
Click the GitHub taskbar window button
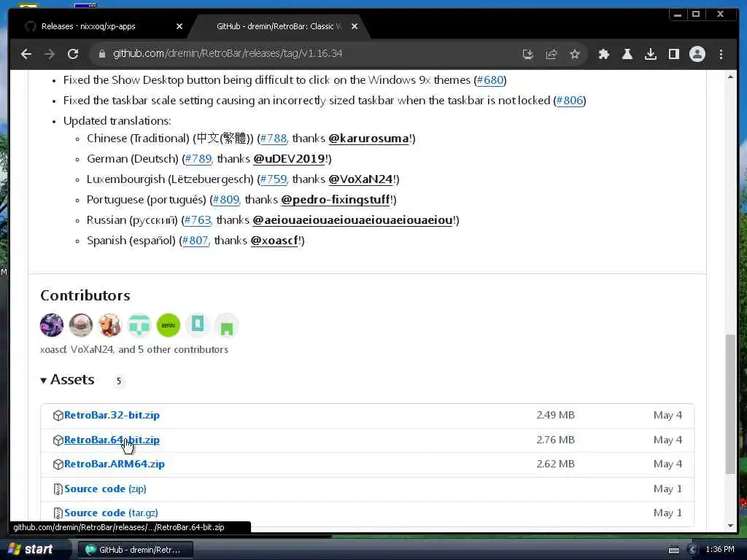point(135,550)
